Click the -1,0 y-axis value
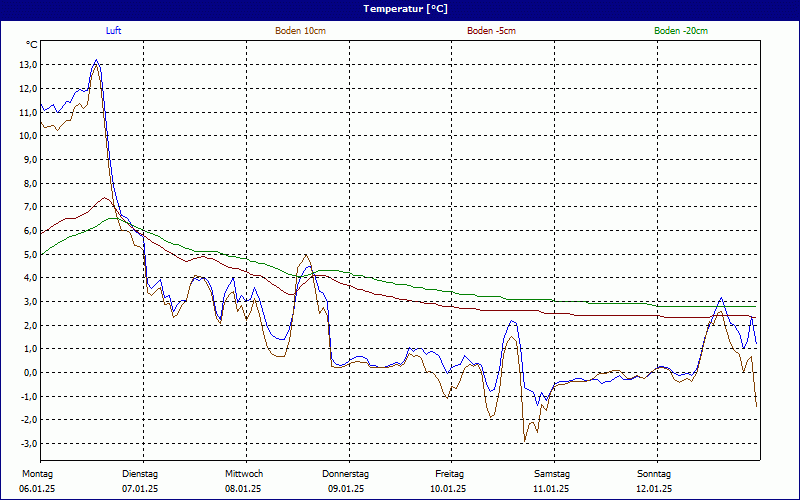This screenshot has height=500, width=800. (x=29, y=396)
